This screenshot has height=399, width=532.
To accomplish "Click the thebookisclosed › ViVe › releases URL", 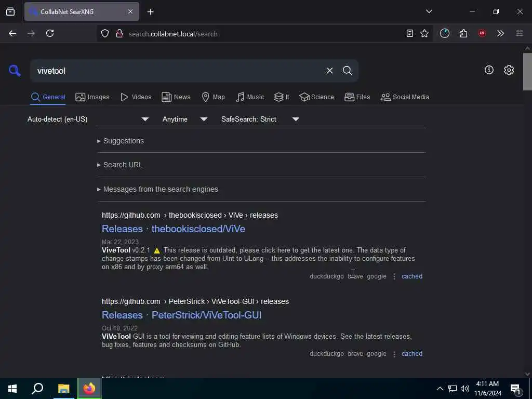I will pyautogui.click(x=190, y=215).
